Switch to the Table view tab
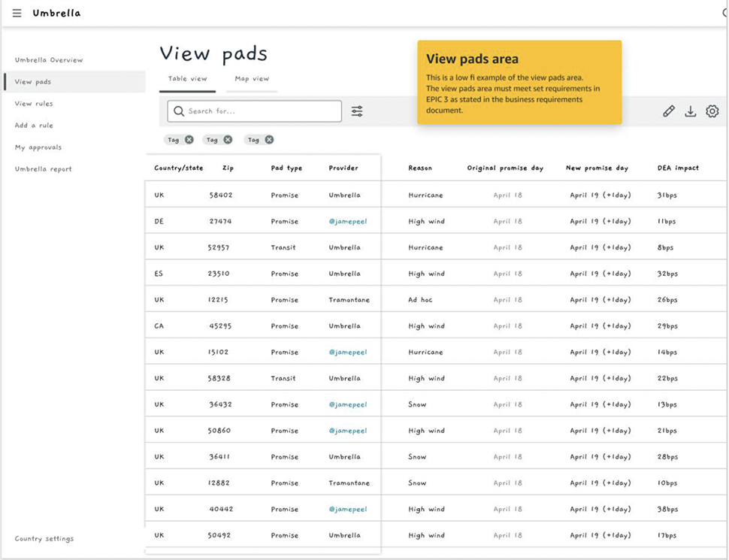The image size is (729, 560). point(187,79)
